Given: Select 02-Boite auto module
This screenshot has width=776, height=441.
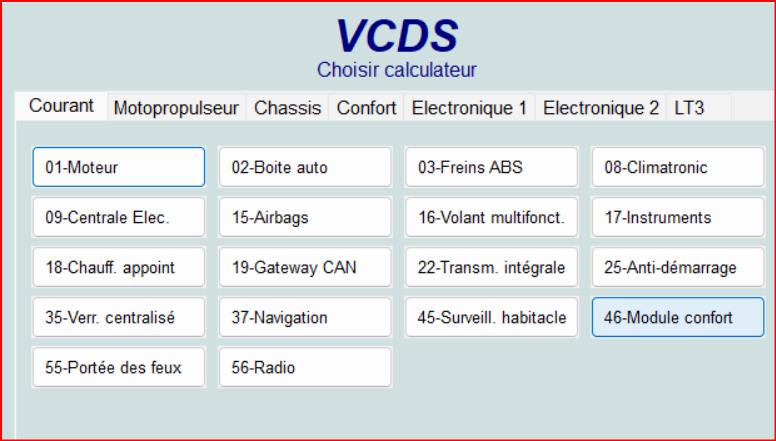Looking at the screenshot, I should (x=305, y=167).
